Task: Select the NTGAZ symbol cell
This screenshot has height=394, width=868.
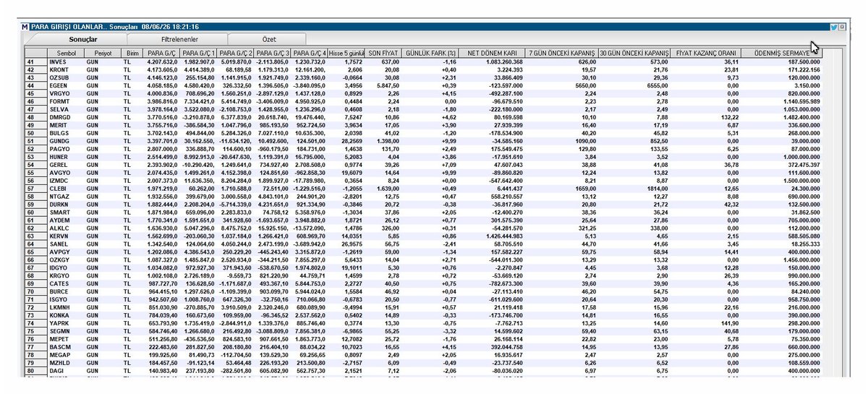Action: pos(66,195)
